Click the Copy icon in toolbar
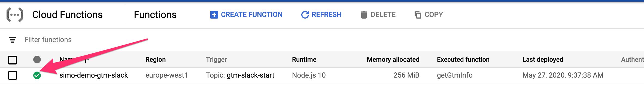 pyautogui.click(x=418, y=15)
